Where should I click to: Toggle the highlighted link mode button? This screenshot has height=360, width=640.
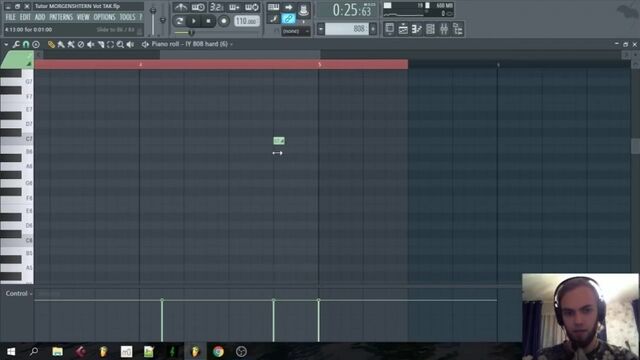288,18
